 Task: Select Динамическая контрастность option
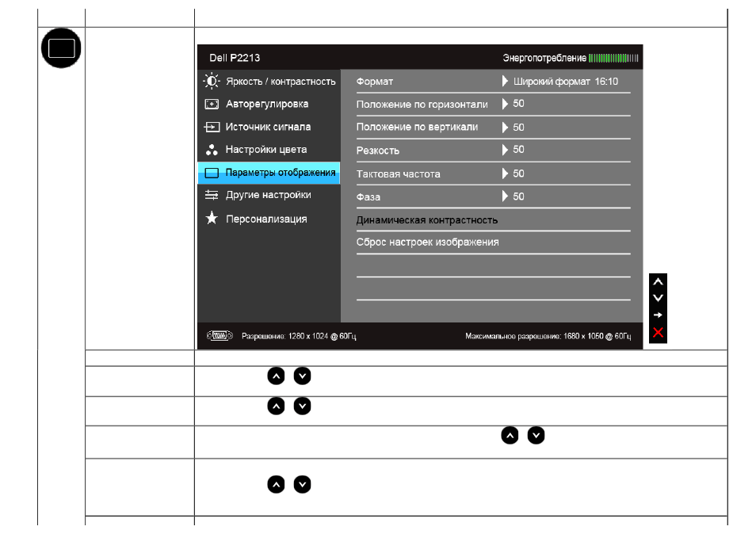(x=426, y=220)
